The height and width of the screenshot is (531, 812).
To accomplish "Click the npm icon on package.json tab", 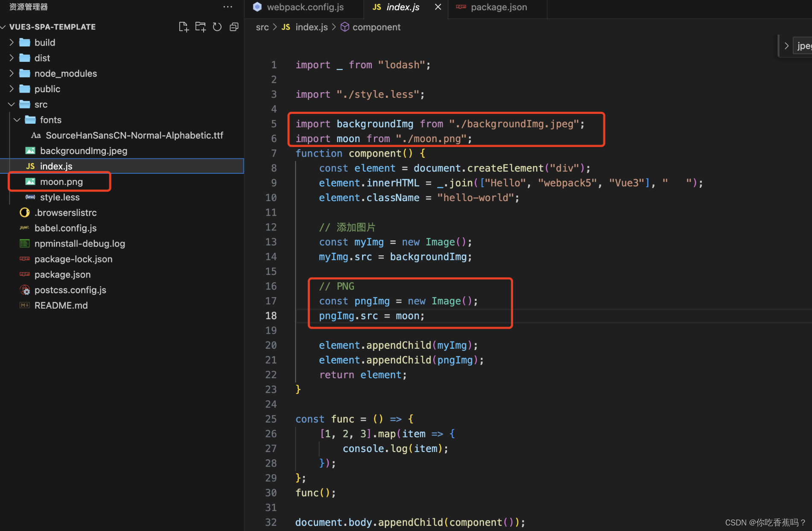I will (x=461, y=7).
